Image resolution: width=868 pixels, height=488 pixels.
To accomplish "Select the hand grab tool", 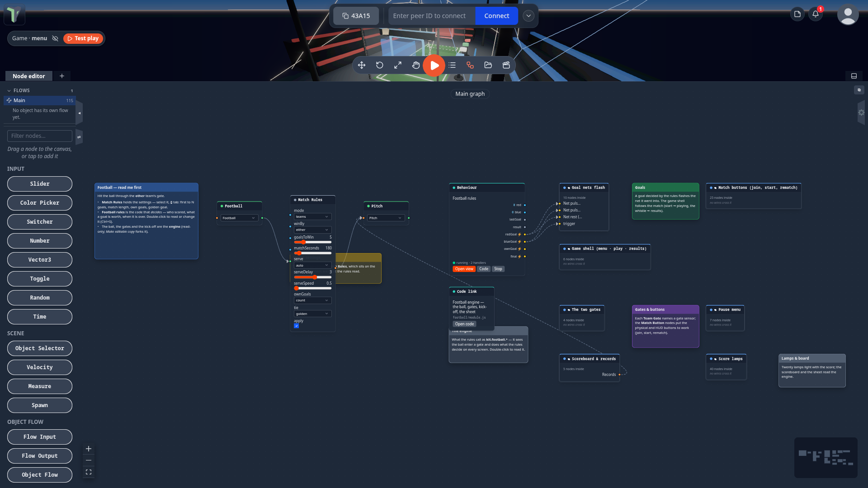I will pyautogui.click(x=416, y=65).
